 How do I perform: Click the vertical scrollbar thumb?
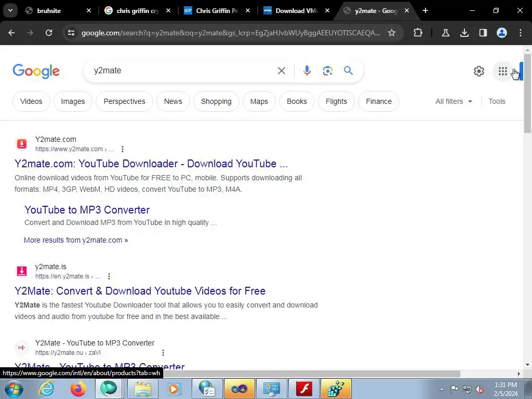(x=527, y=94)
